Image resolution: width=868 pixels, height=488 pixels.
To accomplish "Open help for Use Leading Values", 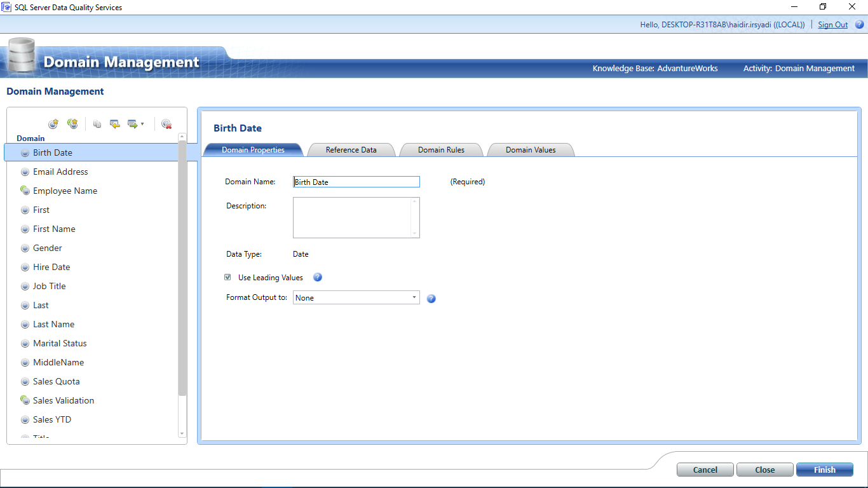I will [x=317, y=277].
